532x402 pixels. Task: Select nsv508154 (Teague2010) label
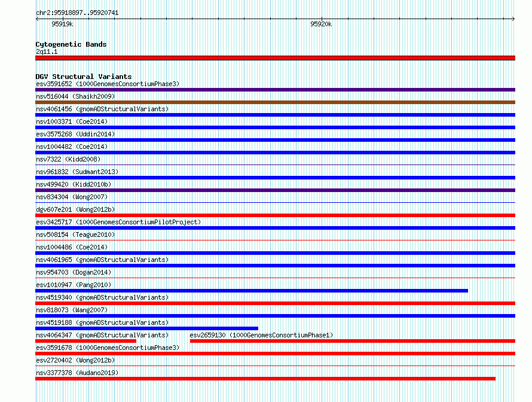[75, 234]
